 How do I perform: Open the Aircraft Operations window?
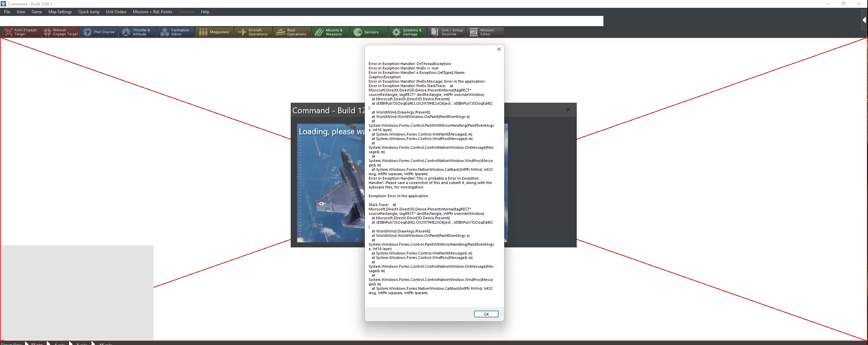click(x=253, y=32)
